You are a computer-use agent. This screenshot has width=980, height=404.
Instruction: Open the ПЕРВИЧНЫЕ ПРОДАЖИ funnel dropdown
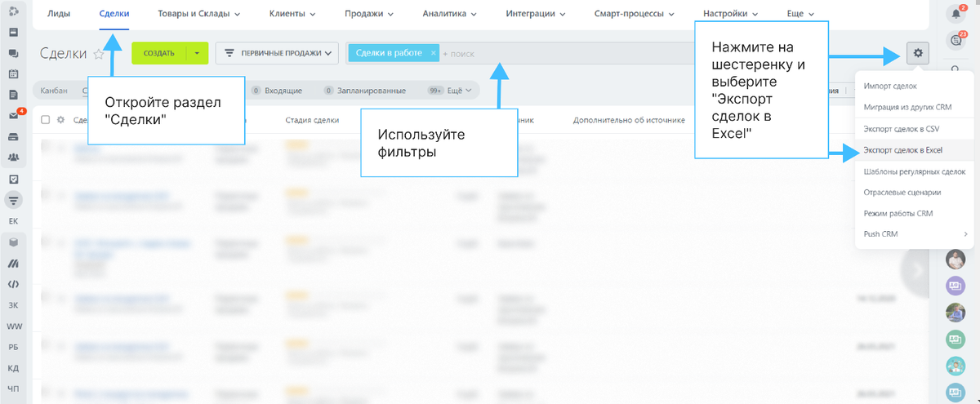pyautogui.click(x=278, y=53)
